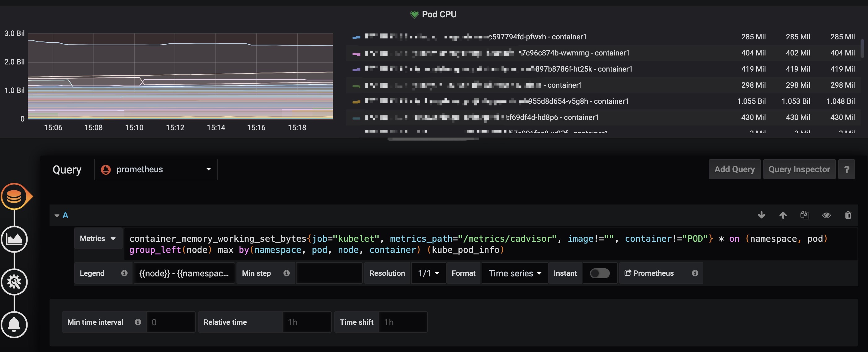Click the Min step input field

[329, 273]
